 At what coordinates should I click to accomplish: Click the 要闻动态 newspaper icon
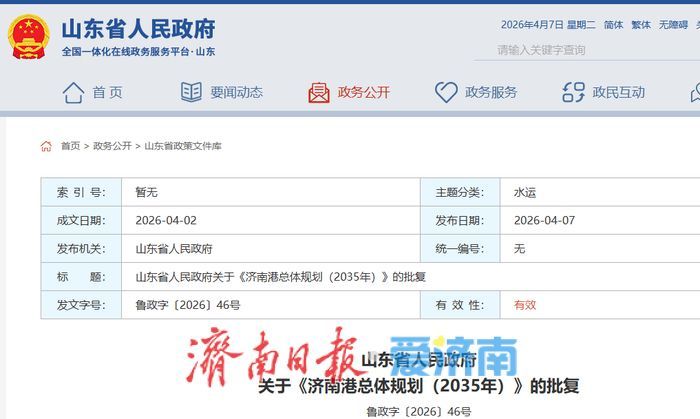click(x=191, y=93)
